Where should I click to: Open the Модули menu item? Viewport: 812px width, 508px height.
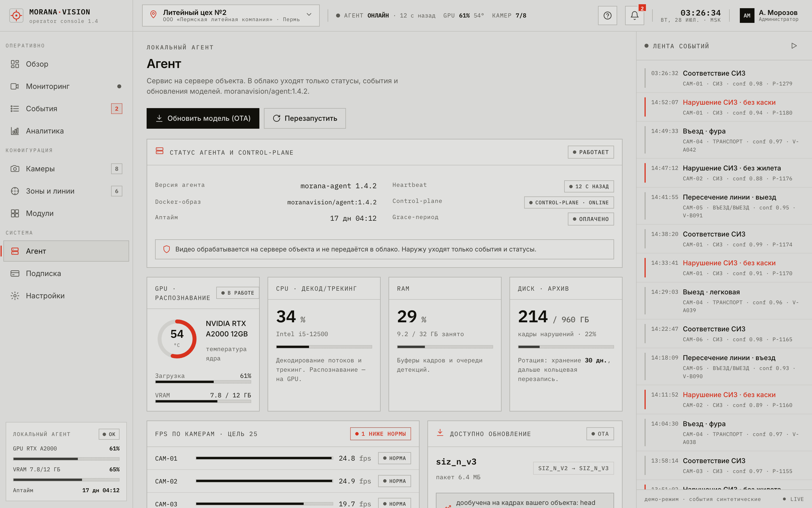click(x=66, y=213)
